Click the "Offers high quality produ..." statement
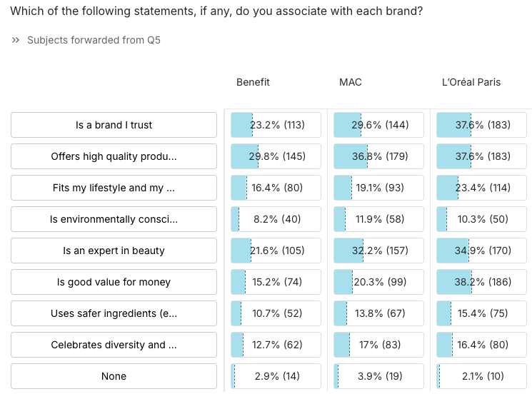This screenshot has height=394, width=532. [x=114, y=156]
